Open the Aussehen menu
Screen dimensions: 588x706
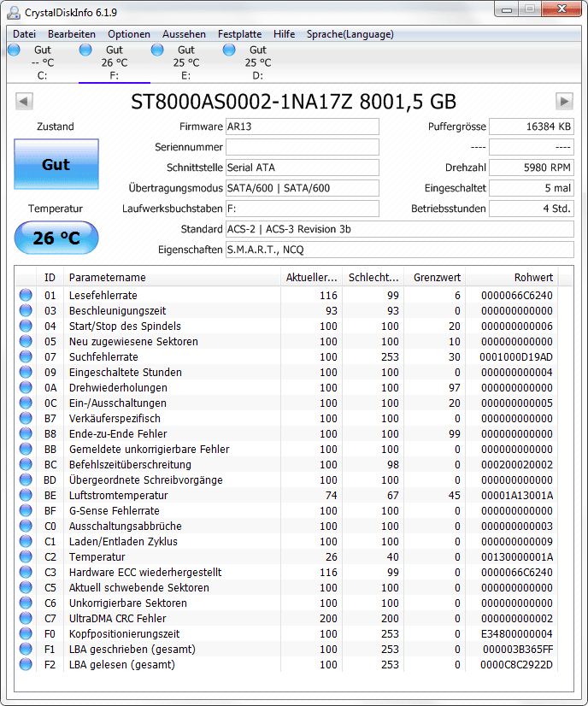(184, 34)
